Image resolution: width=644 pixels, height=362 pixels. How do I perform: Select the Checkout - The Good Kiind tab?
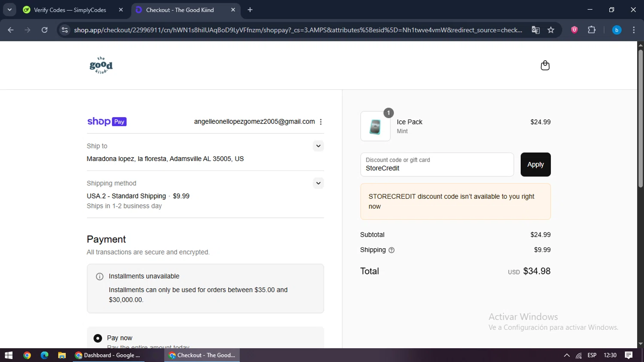(x=185, y=10)
